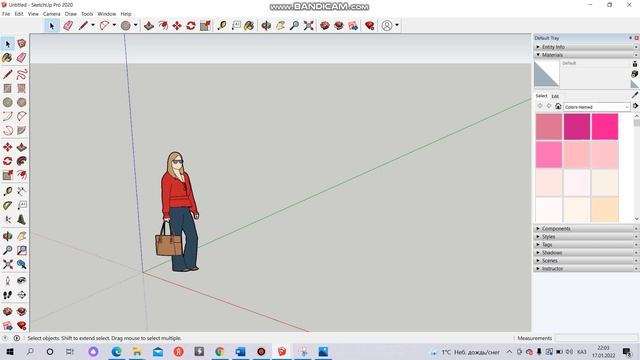Activate the Move tool in the top toolbar

tap(177, 26)
